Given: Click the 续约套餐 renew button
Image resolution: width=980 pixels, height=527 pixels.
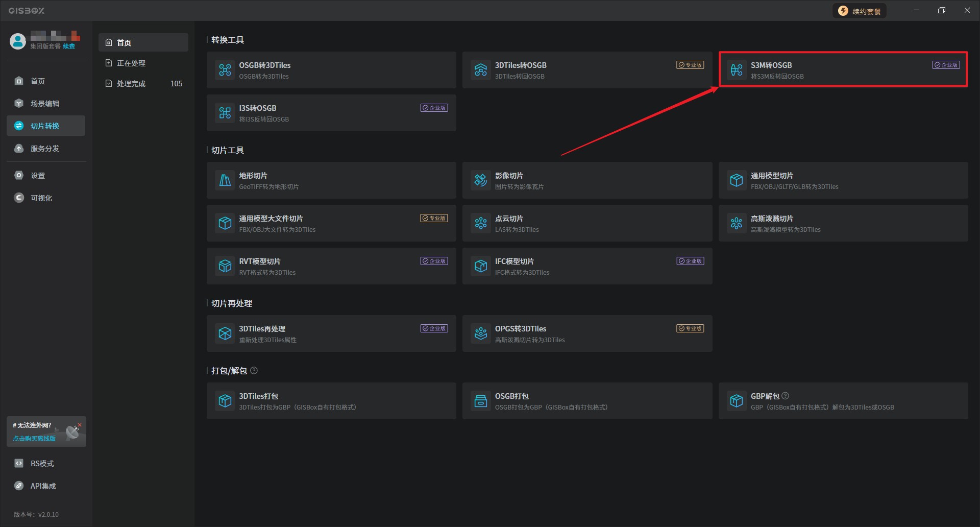Looking at the screenshot, I should 860,11.
